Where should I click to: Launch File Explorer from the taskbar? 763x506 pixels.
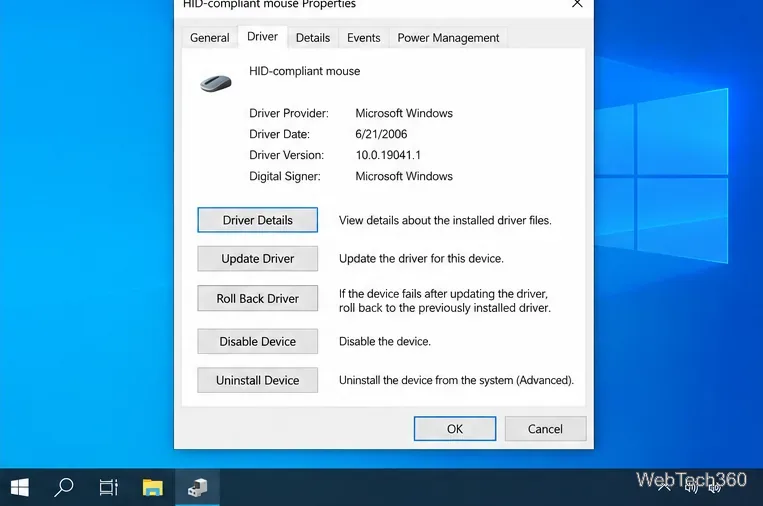[x=152, y=487]
